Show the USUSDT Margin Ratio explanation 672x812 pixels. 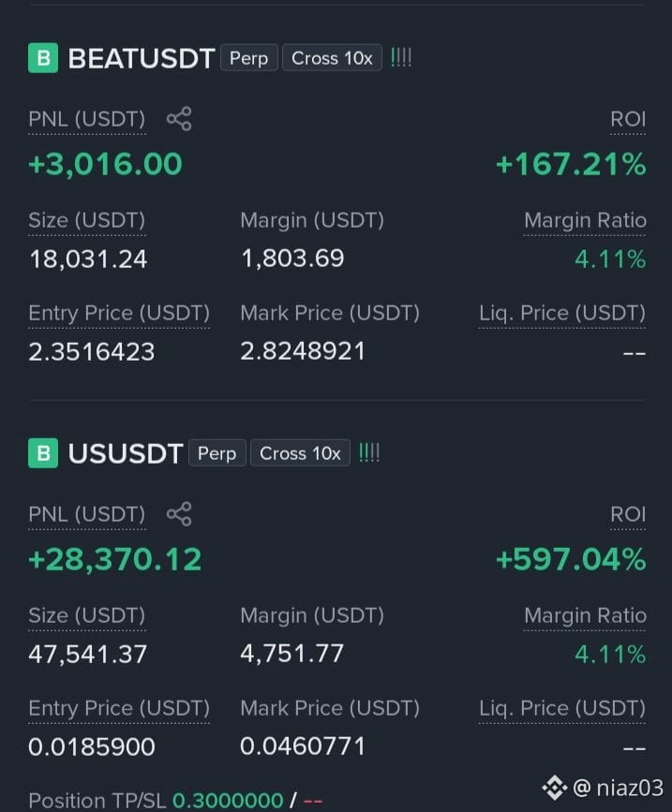point(585,615)
